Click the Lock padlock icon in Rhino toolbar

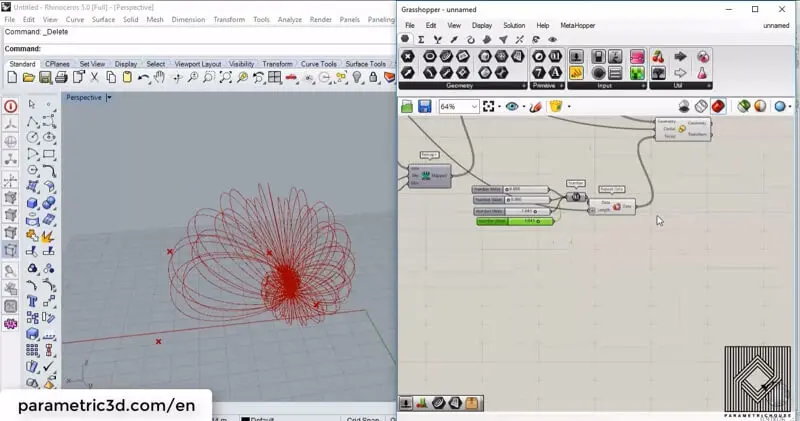tap(371, 77)
